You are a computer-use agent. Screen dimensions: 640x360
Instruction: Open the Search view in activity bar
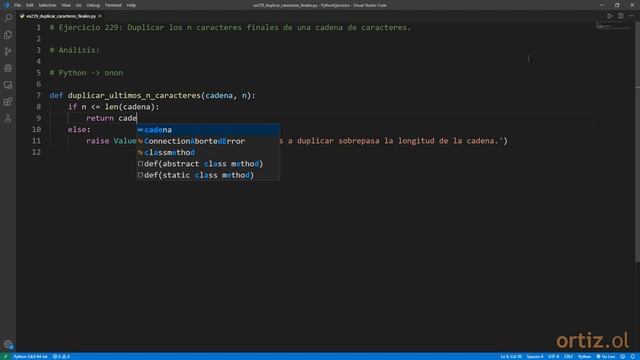[8, 18]
